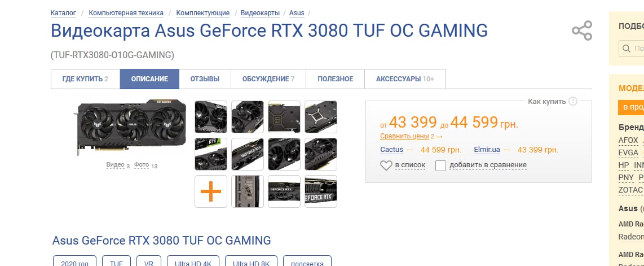Open the Elmir.ua store offer
The width and height of the screenshot is (644, 266).
pos(487,150)
